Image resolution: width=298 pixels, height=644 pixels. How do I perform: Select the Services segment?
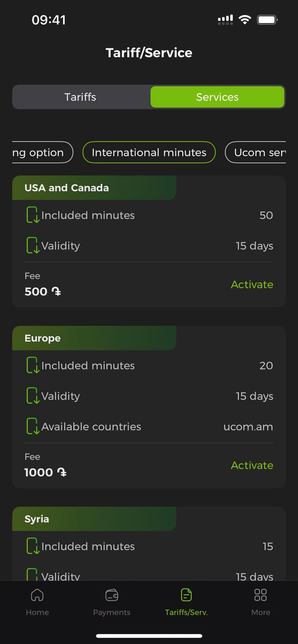tap(217, 97)
